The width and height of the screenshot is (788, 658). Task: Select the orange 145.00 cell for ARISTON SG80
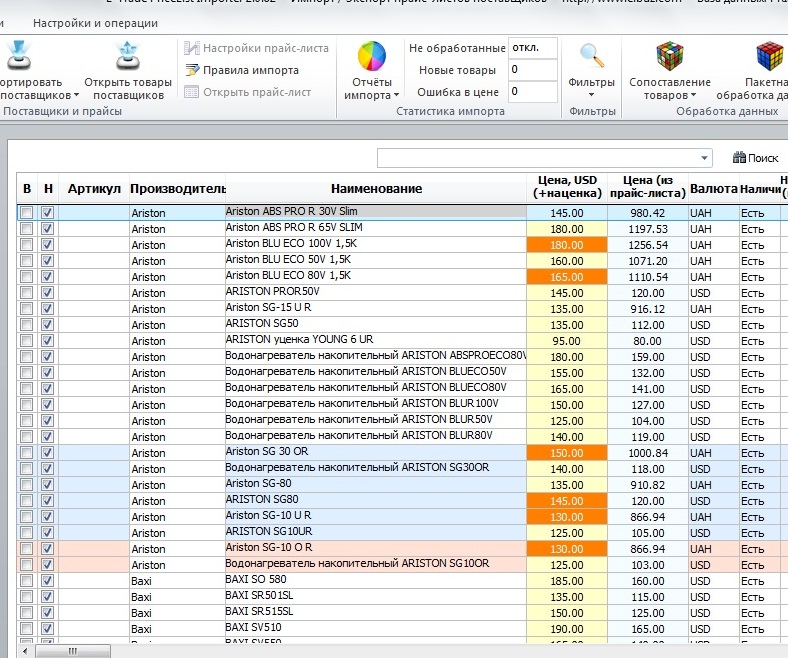567,501
